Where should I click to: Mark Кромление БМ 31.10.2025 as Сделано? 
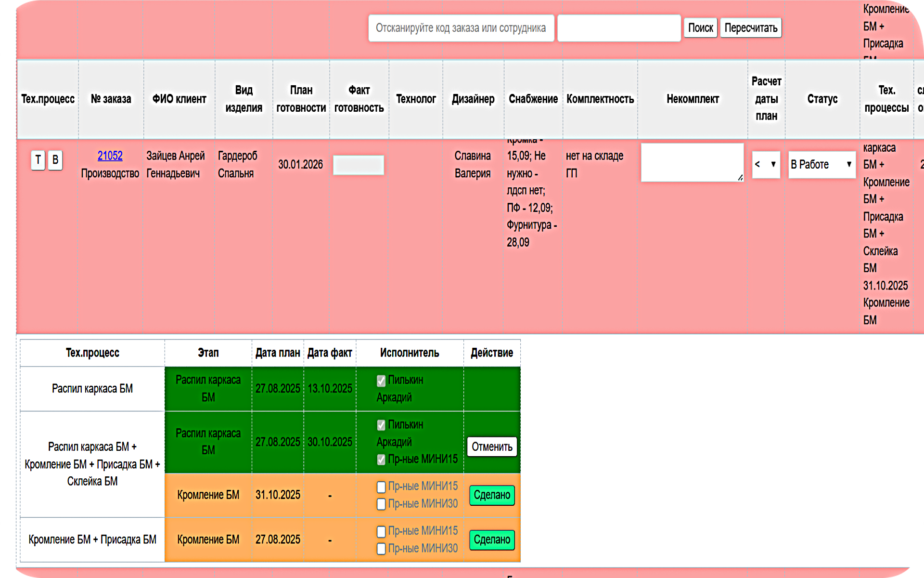[492, 495]
